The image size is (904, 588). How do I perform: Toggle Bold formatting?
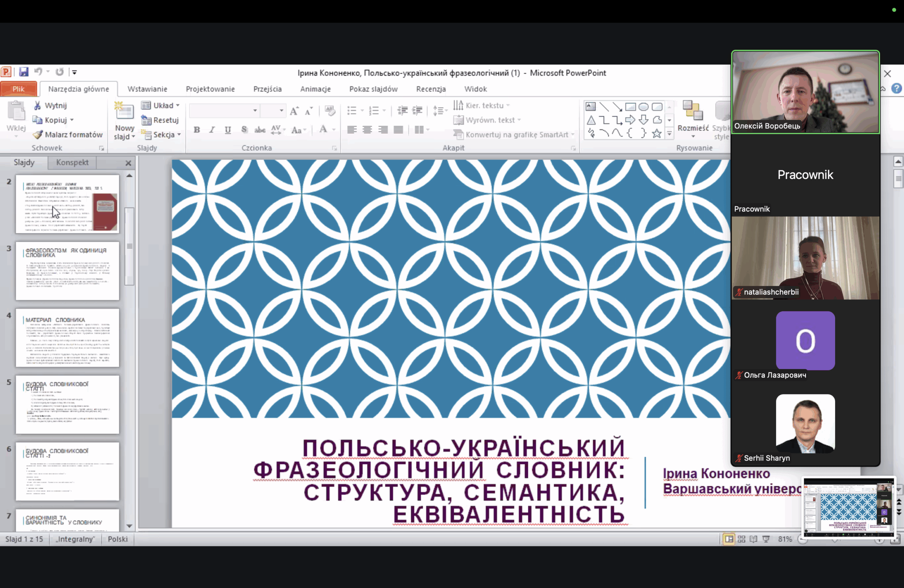[196, 130]
